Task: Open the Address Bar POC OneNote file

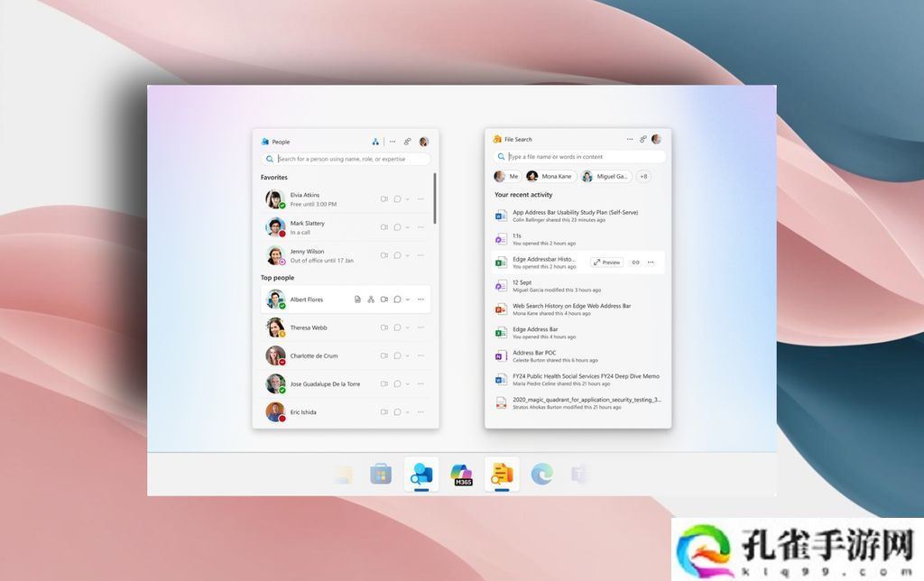Action: click(x=578, y=355)
